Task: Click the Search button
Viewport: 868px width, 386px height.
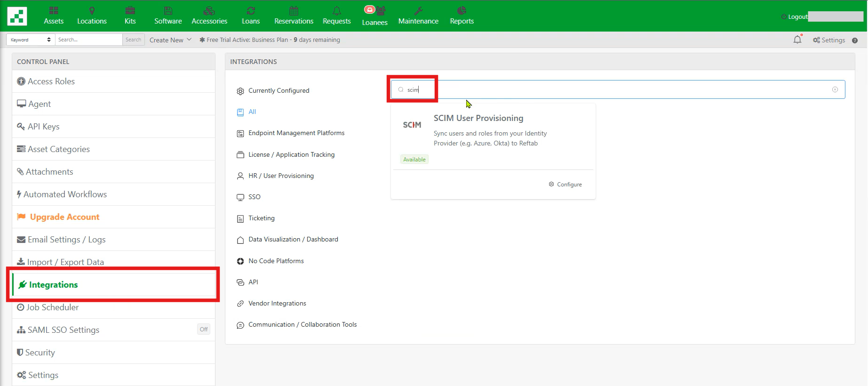Action: [133, 40]
